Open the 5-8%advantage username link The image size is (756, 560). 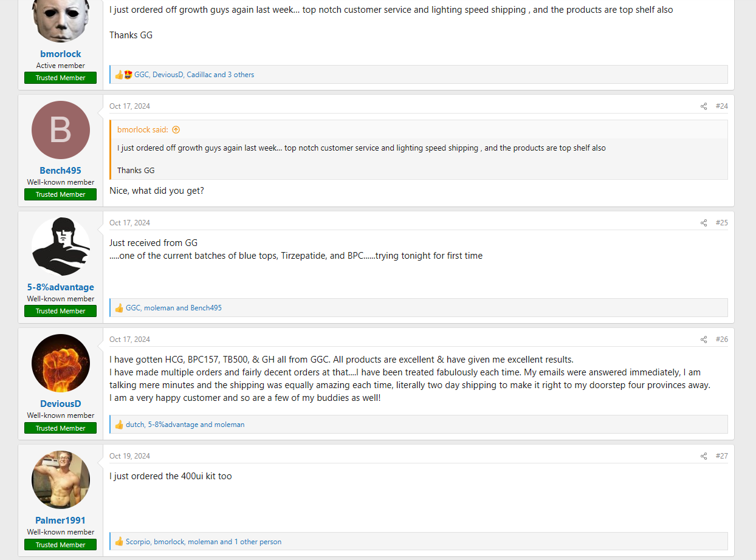[61, 287]
